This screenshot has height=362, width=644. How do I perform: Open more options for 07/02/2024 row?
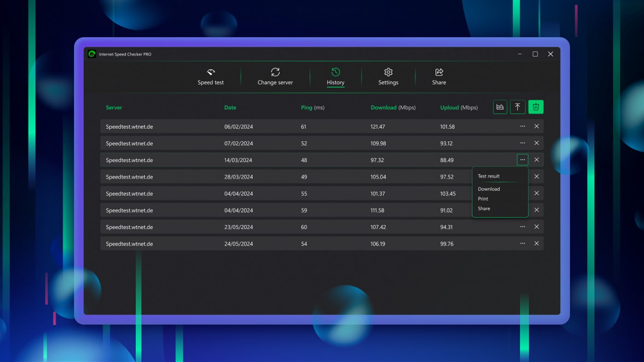[x=522, y=143]
